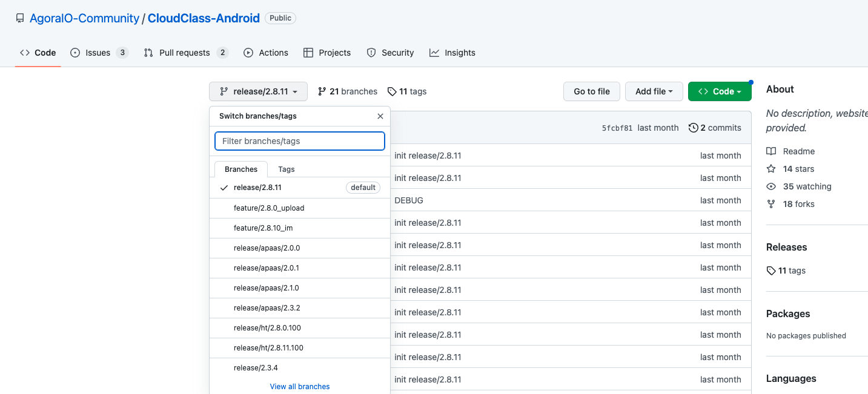The height and width of the screenshot is (394, 868).
Task: Focus the Filter branches/tags input field
Action: coord(300,141)
